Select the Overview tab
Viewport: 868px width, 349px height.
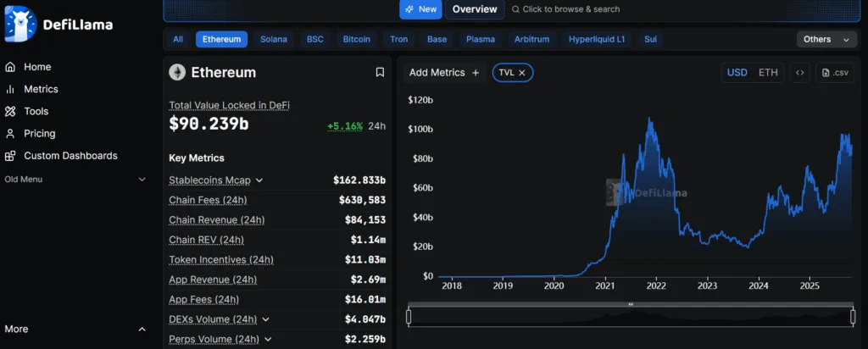(x=474, y=9)
